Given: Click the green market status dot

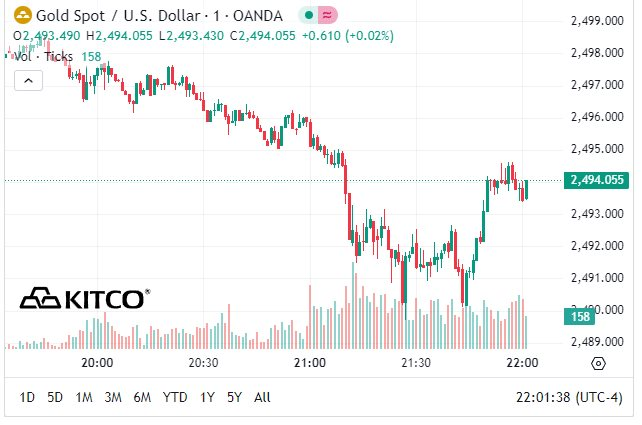Looking at the screenshot, I should (x=309, y=16).
